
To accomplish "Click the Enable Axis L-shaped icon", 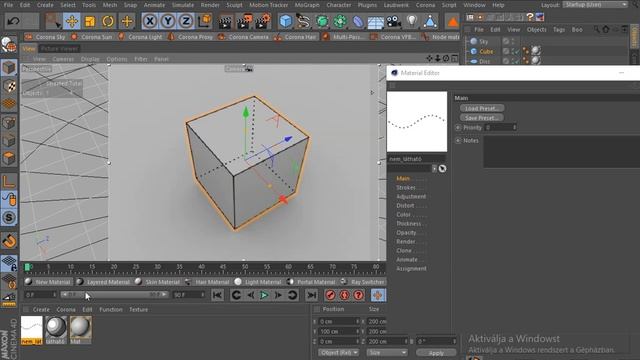I will [x=9, y=181].
